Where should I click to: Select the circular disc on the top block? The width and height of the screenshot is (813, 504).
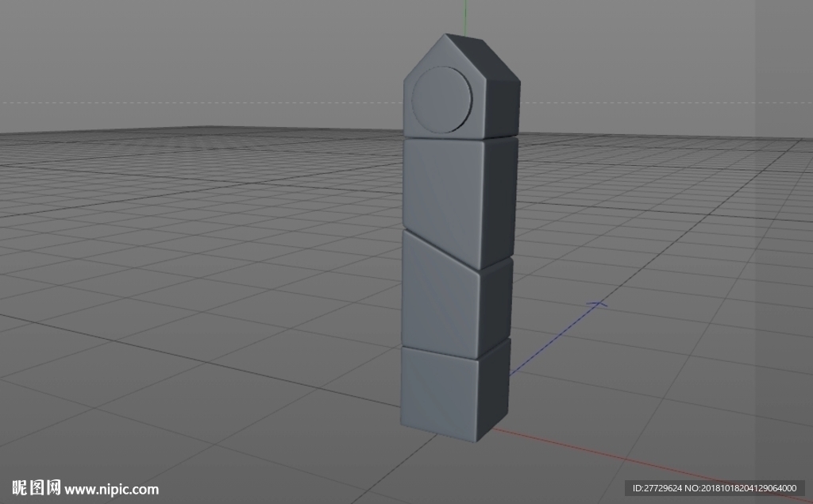[441, 99]
